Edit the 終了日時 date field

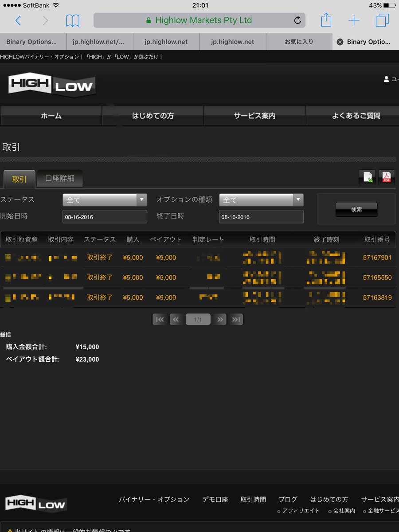coord(261,217)
